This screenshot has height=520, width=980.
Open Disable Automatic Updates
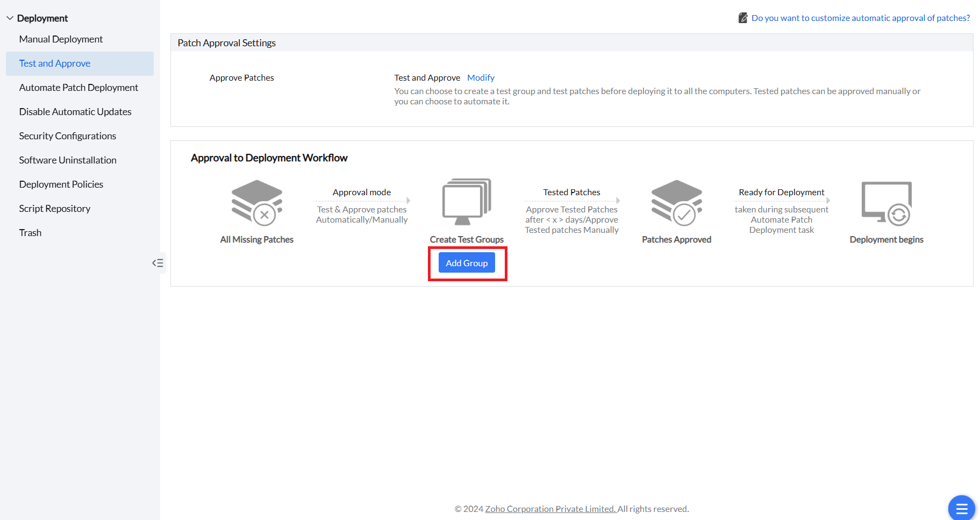pyautogui.click(x=75, y=111)
